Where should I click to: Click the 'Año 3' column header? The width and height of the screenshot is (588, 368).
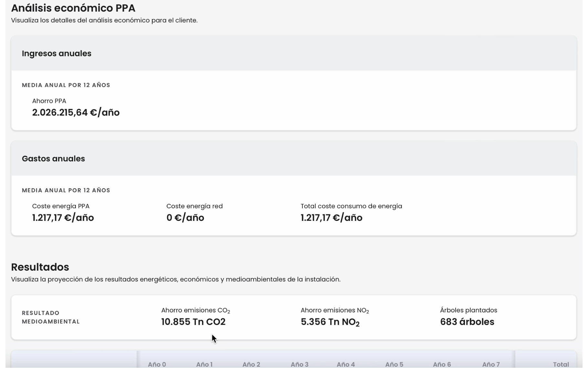[299, 364]
